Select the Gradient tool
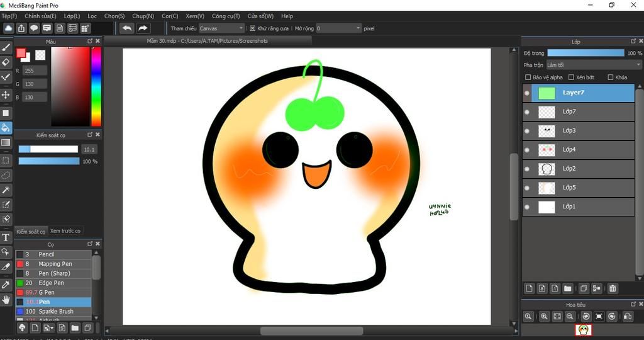The width and height of the screenshot is (644, 340). coord(6,143)
